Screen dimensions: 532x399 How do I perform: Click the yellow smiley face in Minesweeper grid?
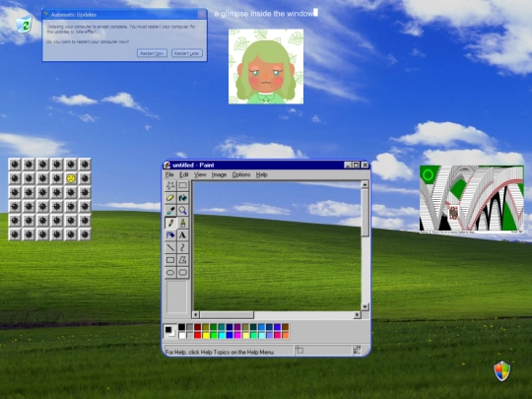click(71, 178)
